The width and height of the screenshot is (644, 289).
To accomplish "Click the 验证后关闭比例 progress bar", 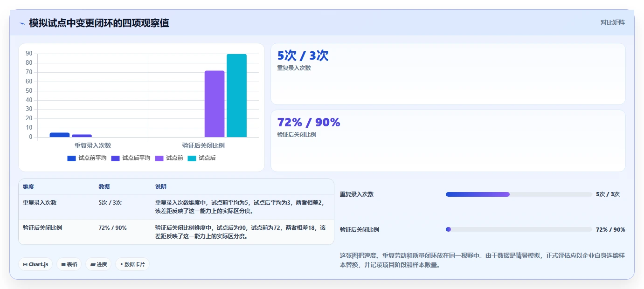I will (519, 229).
